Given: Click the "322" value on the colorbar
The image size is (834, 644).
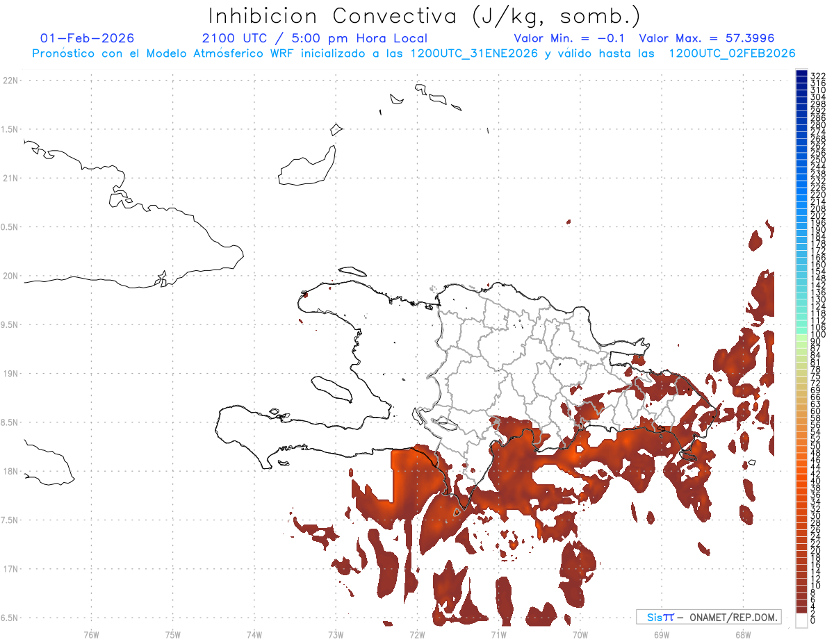Looking at the screenshot, I should 817,75.
